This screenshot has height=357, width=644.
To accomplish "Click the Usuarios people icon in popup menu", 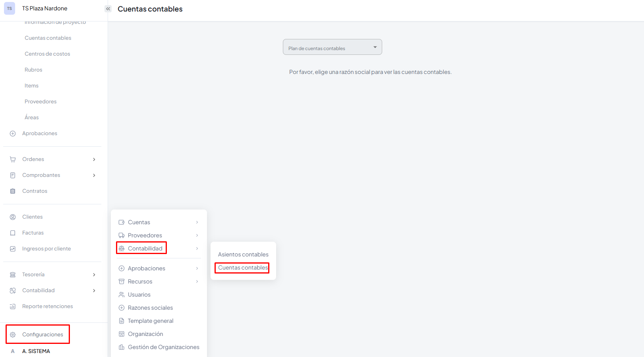I will (x=122, y=295).
